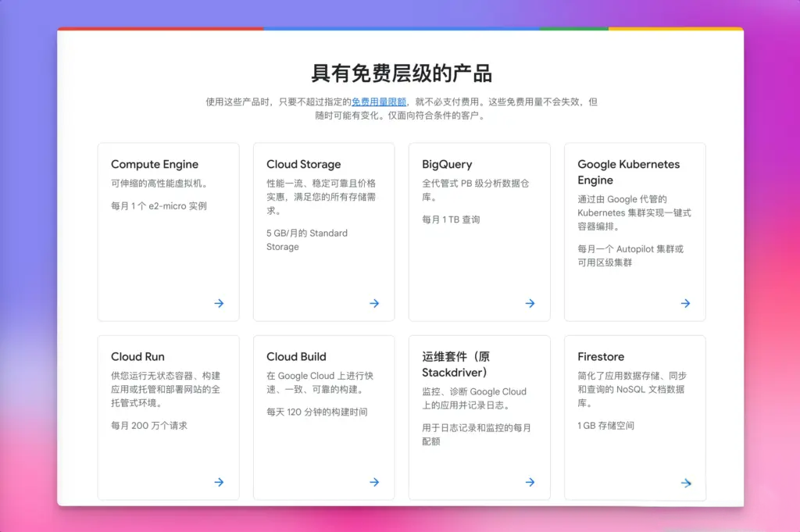
Task: Open the 运维套件（原 Stackdriver）title
Action: click(x=455, y=365)
